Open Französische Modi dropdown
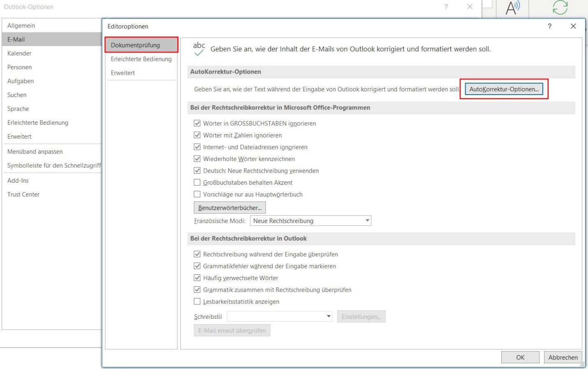Screen dimensions: 588x369 click(311, 221)
